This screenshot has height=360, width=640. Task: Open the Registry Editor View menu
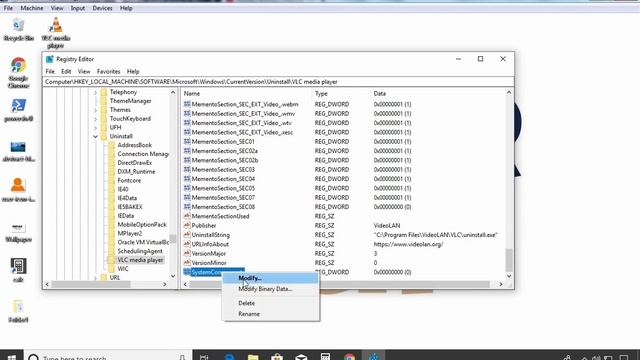84,71
